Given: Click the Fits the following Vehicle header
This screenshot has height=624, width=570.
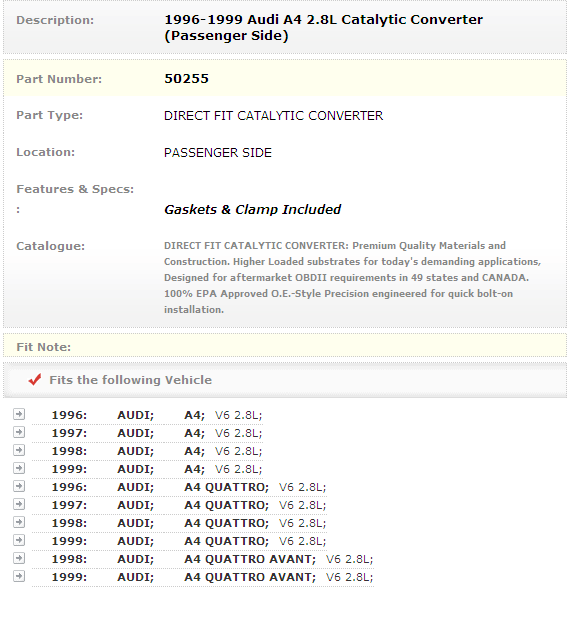Looking at the screenshot, I should 130,380.
